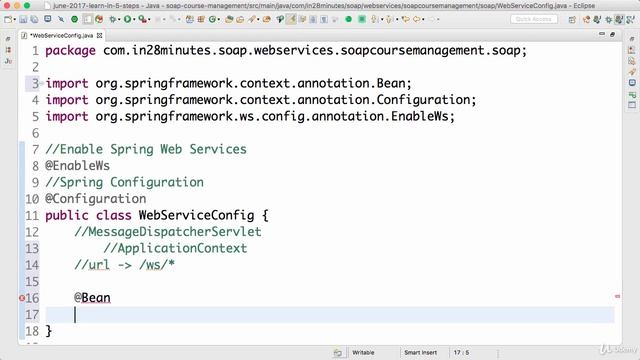Open the Previous Annotation dropdown arrow
This screenshot has height=360, width=640.
(x=397, y=20)
